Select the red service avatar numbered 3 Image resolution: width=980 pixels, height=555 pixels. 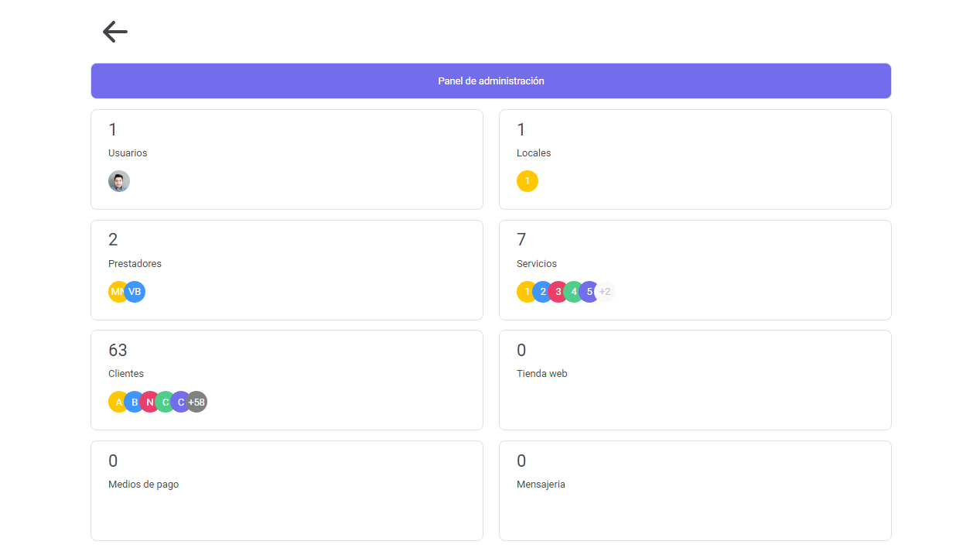558,292
